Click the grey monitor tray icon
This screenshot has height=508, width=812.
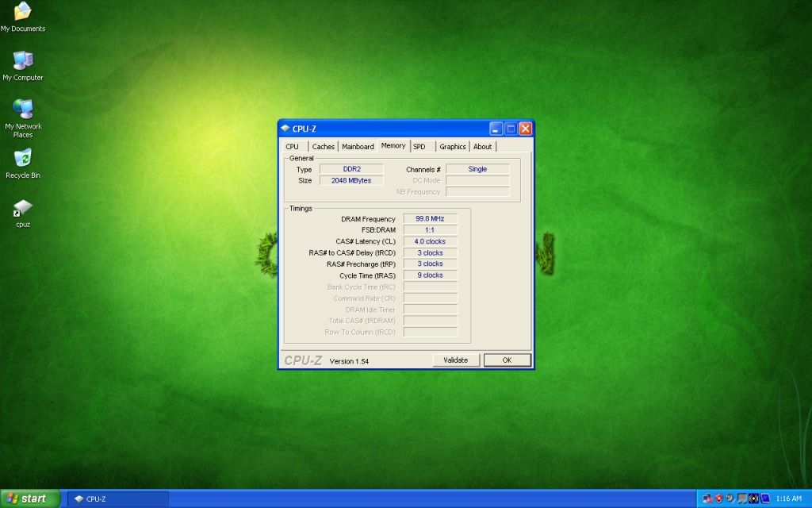741,498
